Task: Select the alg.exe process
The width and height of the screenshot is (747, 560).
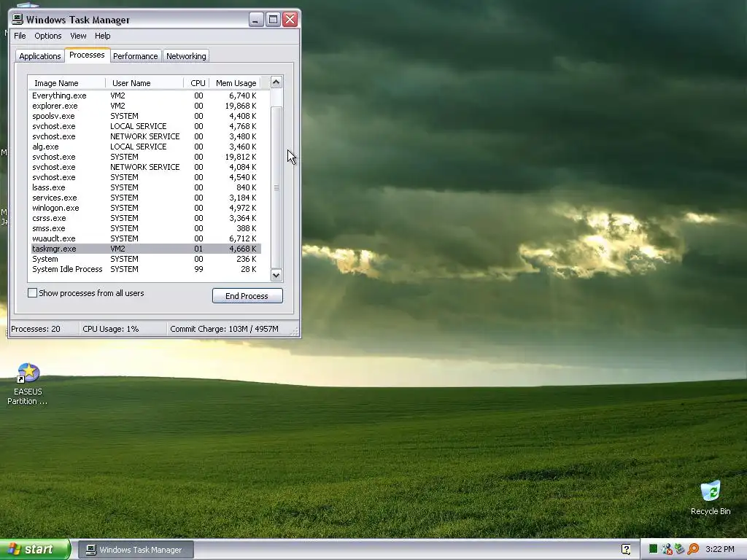Action: coord(146,147)
